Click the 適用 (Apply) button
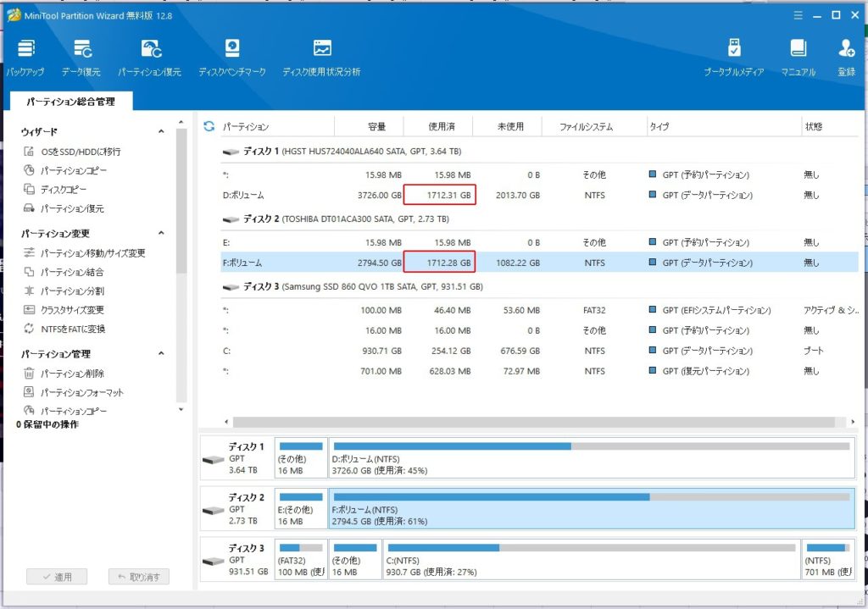This screenshot has width=868, height=609. [x=56, y=577]
